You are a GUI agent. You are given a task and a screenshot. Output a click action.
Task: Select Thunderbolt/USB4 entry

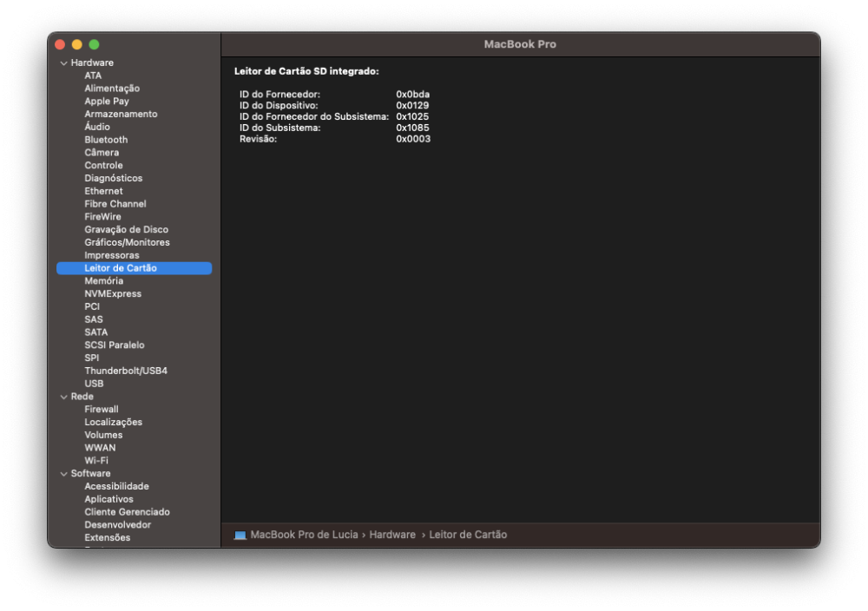tap(126, 371)
